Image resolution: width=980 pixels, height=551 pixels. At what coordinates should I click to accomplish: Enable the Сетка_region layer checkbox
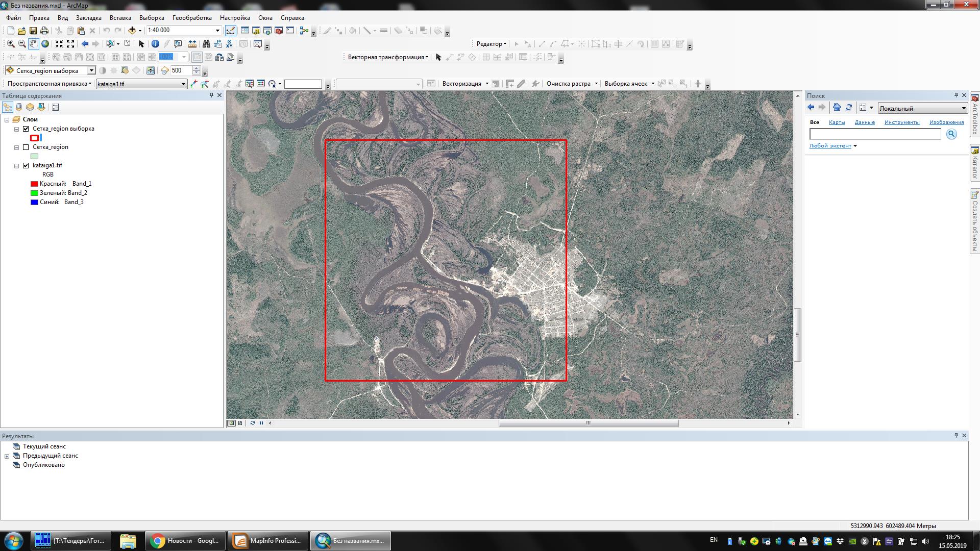pyautogui.click(x=26, y=147)
